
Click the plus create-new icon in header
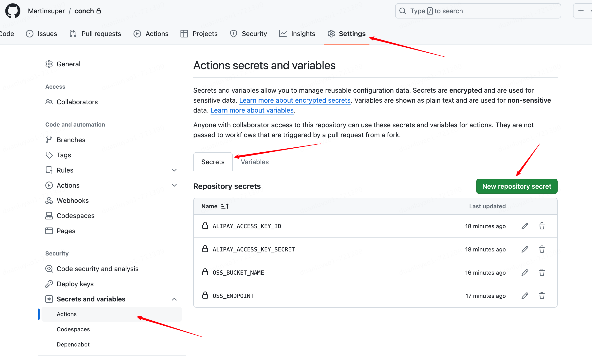pos(581,11)
